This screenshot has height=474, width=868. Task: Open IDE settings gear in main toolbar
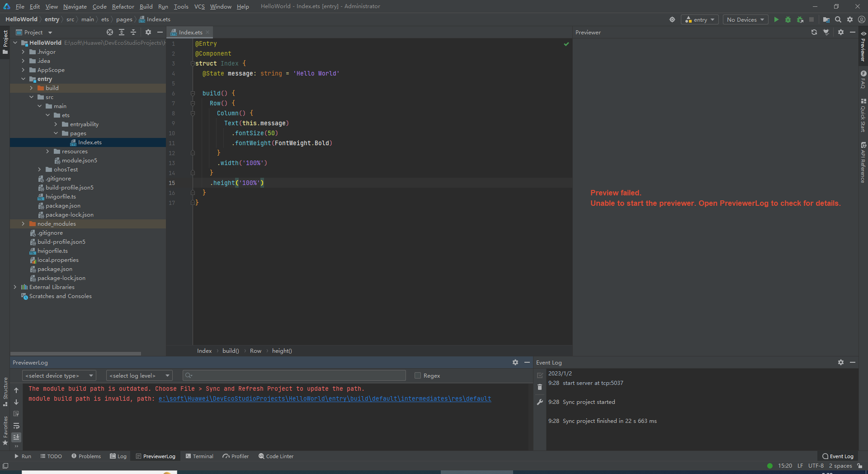[850, 19]
